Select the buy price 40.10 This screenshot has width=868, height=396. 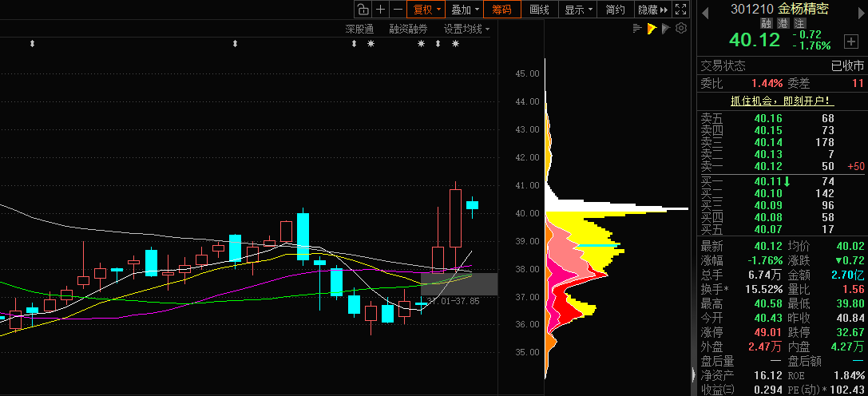point(768,193)
